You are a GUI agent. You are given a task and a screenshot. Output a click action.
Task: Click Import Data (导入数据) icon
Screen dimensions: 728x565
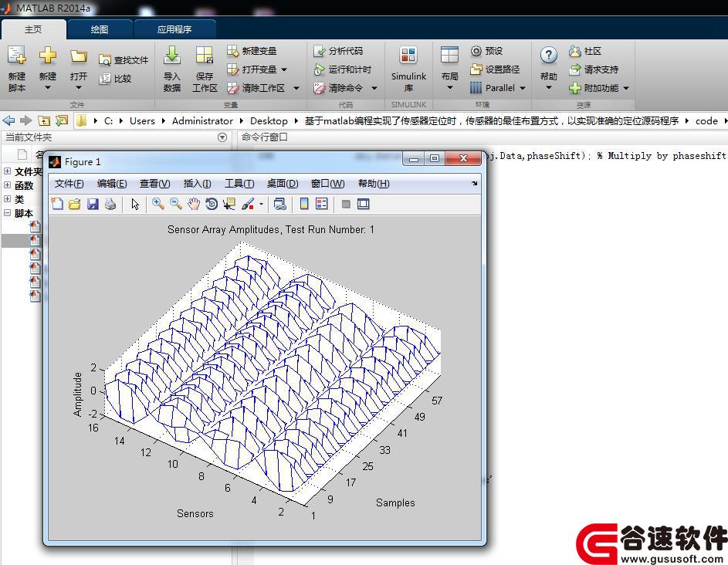coord(172,55)
